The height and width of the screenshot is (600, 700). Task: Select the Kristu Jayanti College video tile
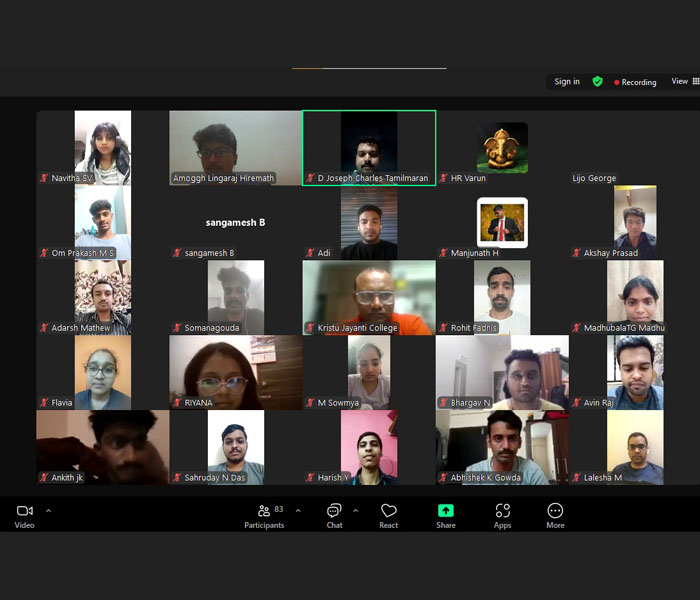[x=369, y=297]
